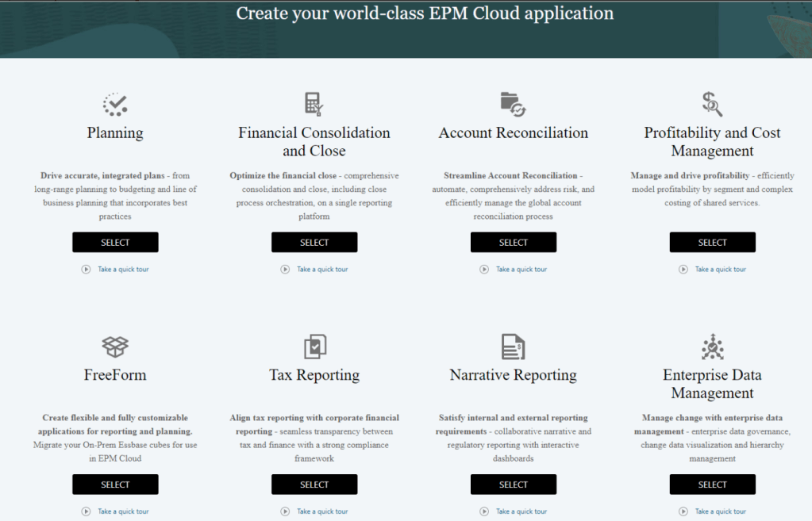Choose SELECT for Profitability and Cost Management
This screenshot has width=812, height=521.
[712, 243]
